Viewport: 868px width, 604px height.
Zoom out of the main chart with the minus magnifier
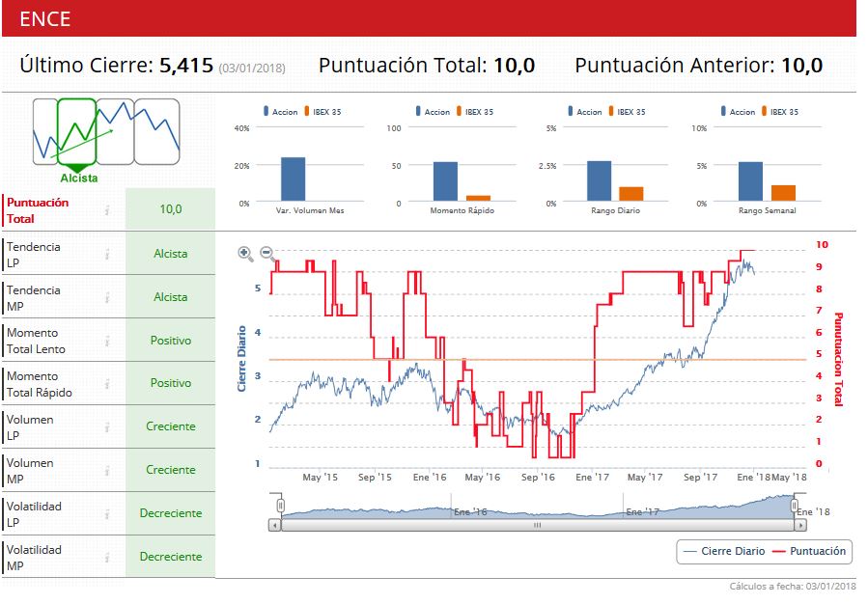pyautogui.click(x=267, y=254)
